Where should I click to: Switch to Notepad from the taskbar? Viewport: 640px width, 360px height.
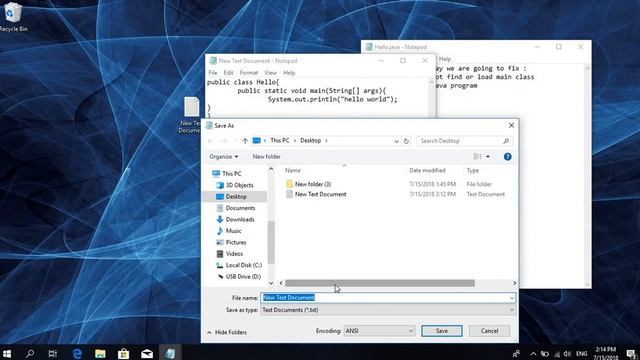click(170, 353)
